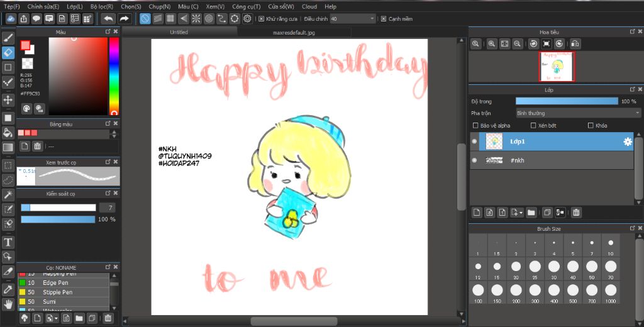Click the Undo arrow in top toolbar
The image size is (644, 327).
coord(108,18)
